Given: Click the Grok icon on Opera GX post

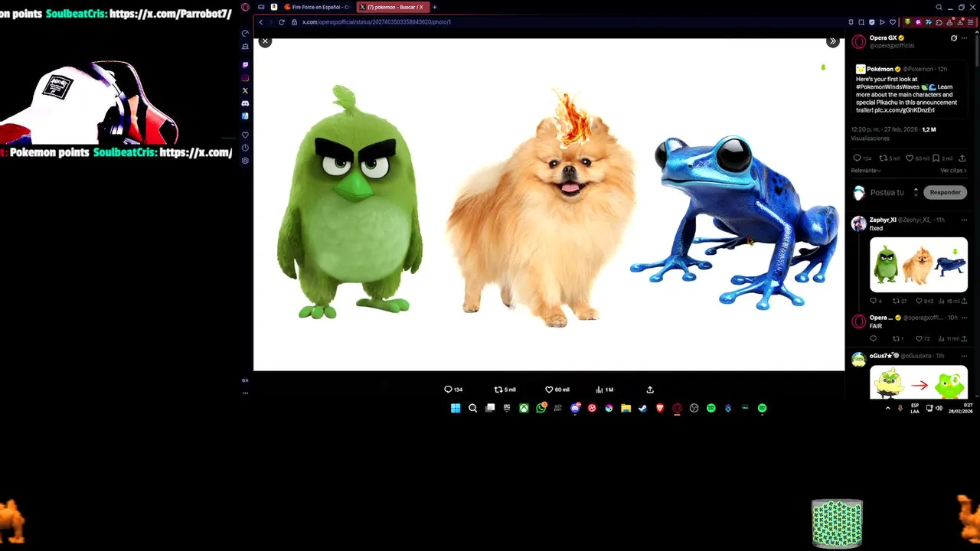Looking at the screenshot, I should (x=954, y=38).
